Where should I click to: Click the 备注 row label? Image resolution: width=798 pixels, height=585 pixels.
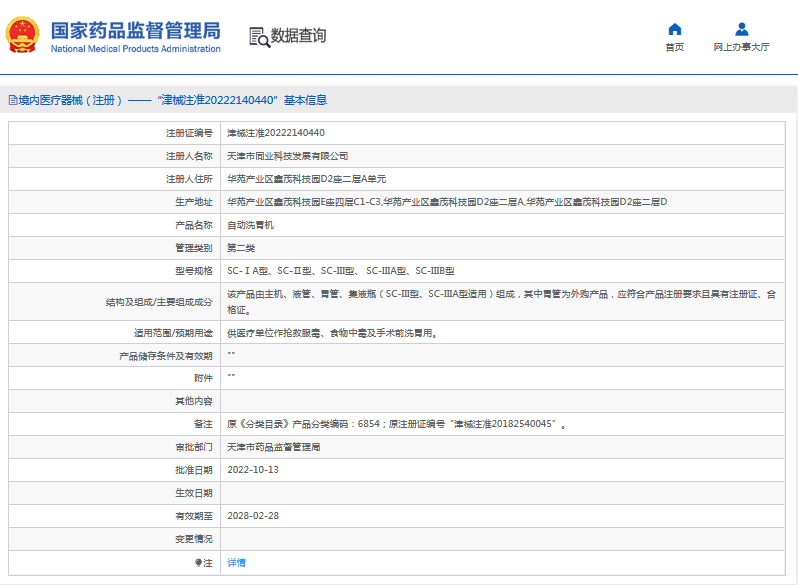pos(203,424)
